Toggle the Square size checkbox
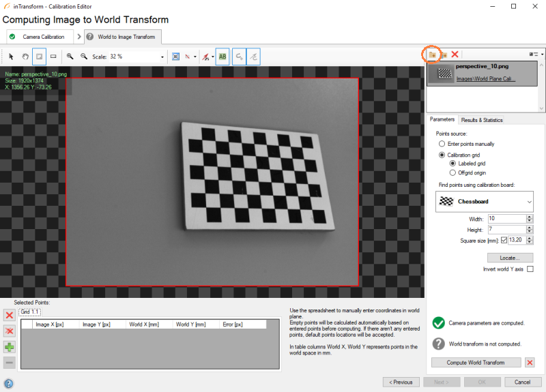546x392 pixels. tap(504, 240)
